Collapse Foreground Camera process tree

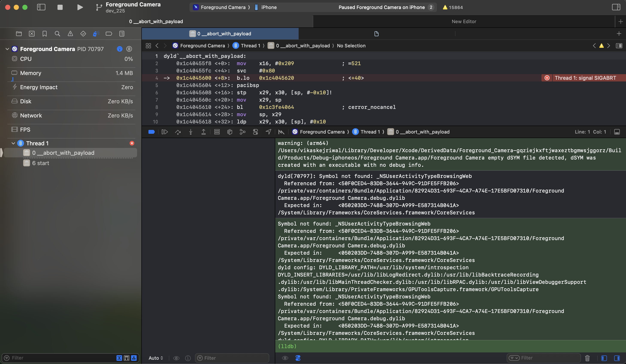[7, 49]
